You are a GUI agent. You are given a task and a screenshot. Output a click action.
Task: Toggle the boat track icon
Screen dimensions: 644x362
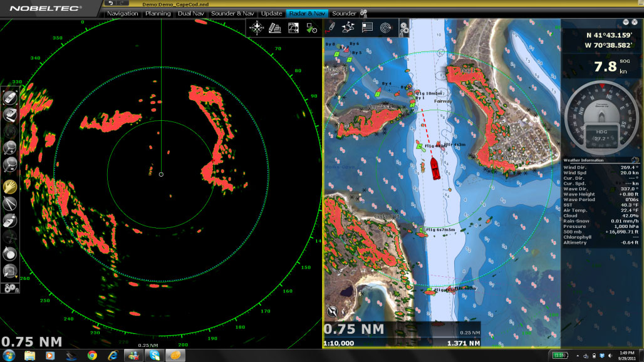coord(331,28)
